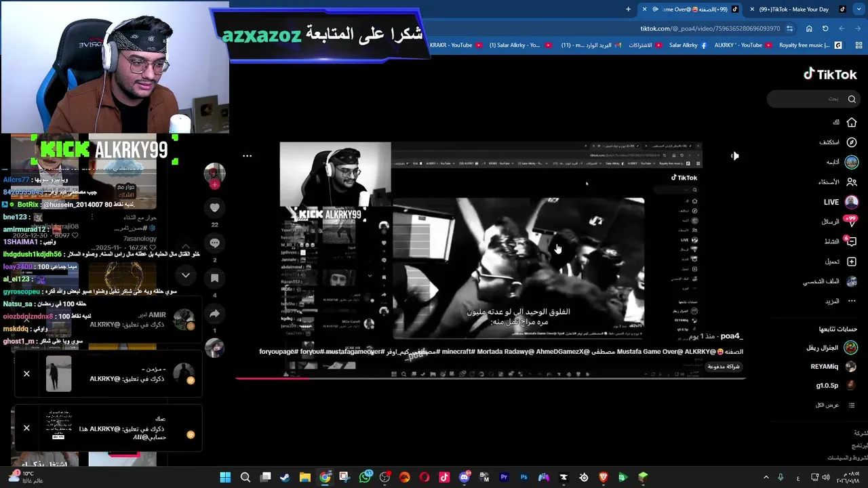The image size is (868, 488).
Task: Open the video three-dots options menu
Action: 247,156
